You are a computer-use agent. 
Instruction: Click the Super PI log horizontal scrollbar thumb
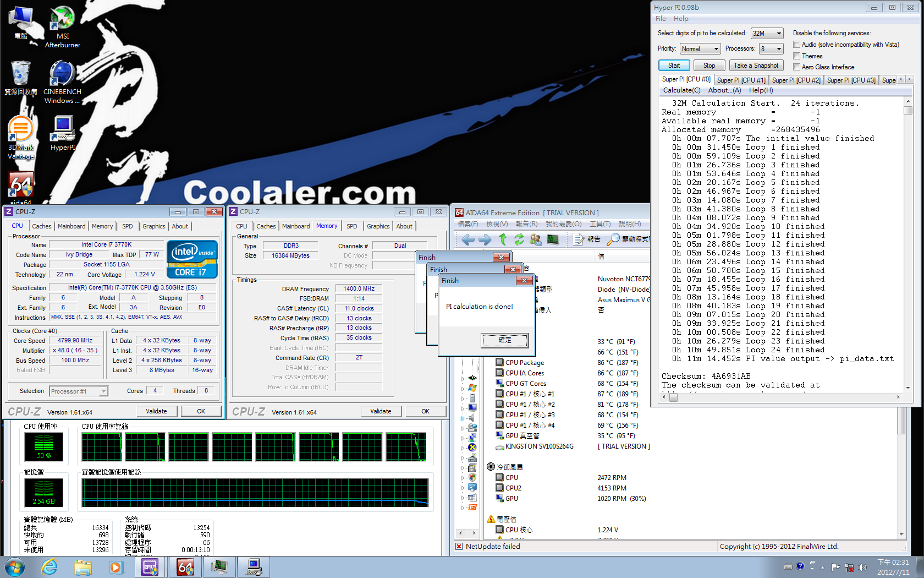pyautogui.click(x=673, y=397)
